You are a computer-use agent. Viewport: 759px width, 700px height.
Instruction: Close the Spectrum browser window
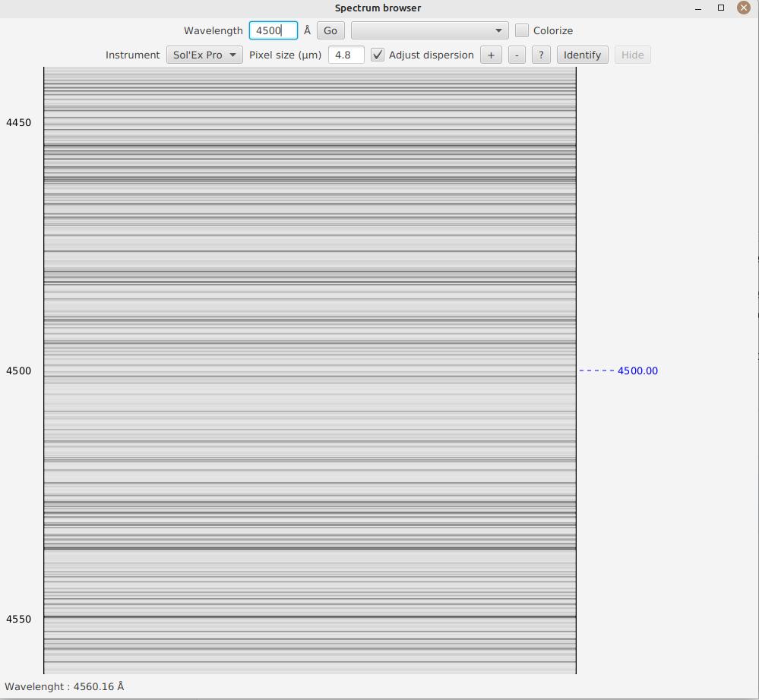point(743,8)
